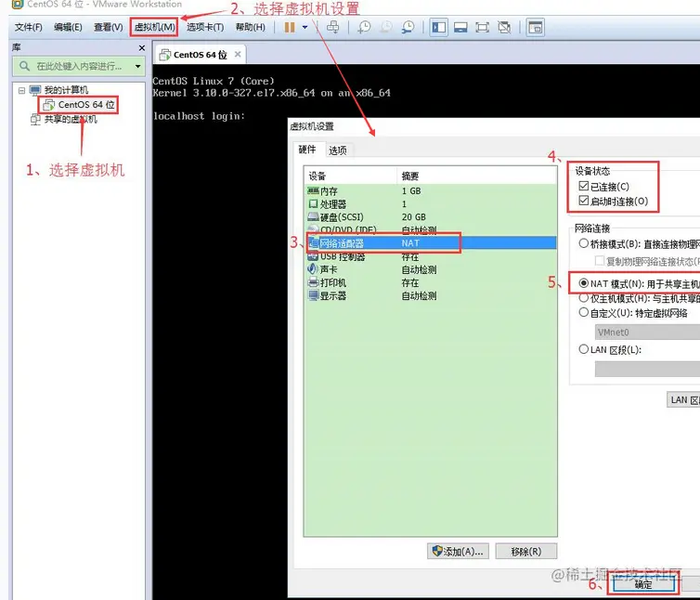
Task: Close the CentOS 64 位 tab
Action: coord(238,54)
